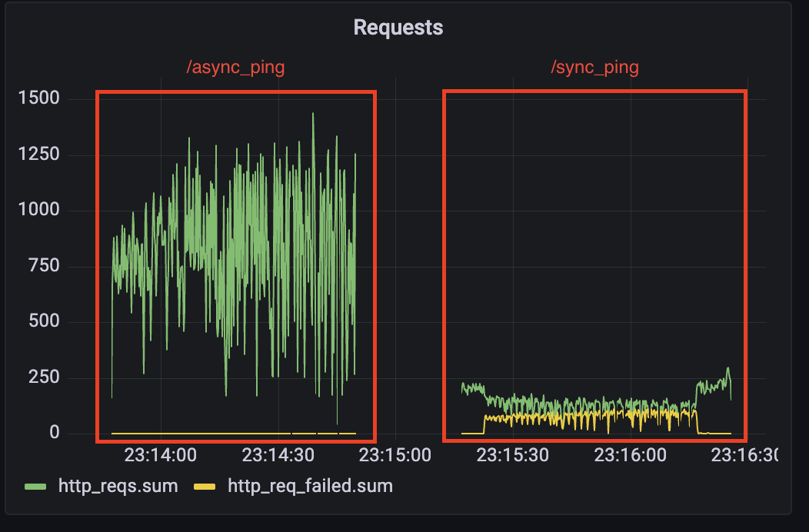
Task: Toggle the http_reqs.sum series in legend
Action: point(118,486)
